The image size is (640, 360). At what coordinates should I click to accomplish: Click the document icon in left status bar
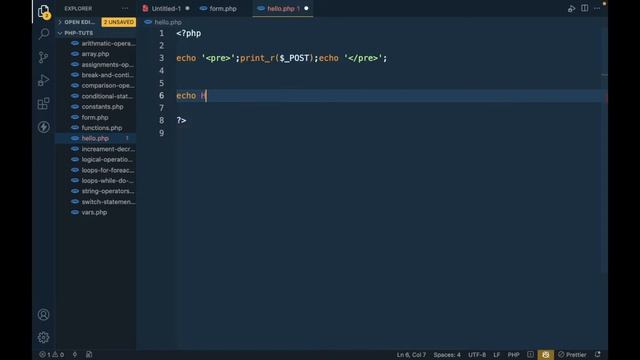pos(89,355)
